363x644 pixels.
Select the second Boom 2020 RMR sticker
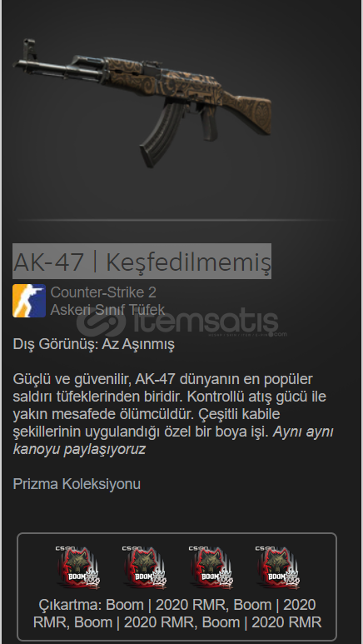click(x=143, y=567)
